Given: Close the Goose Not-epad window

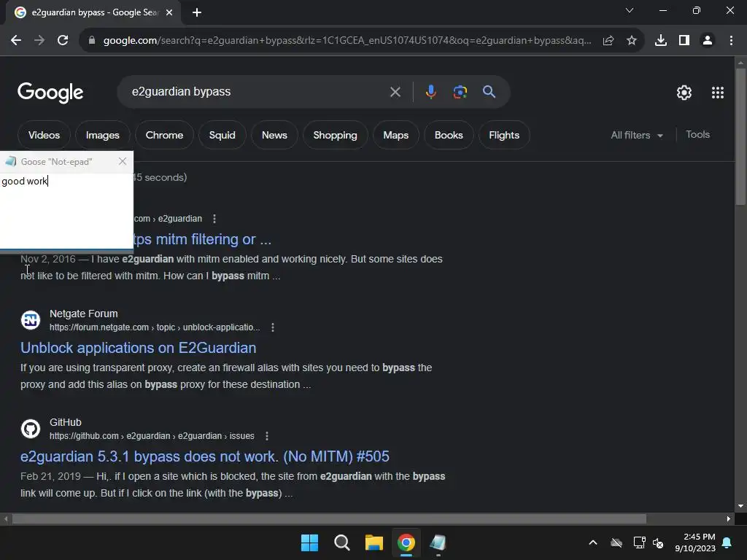Looking at the screenshot, I should [x=123, y=161].
